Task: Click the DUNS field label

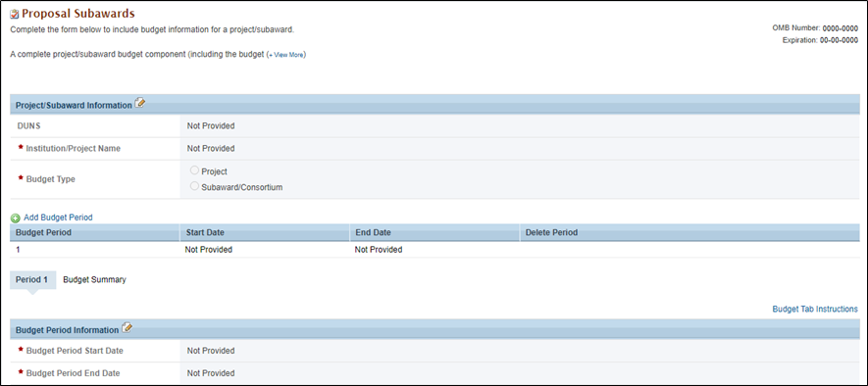Action: pos(28,126)
